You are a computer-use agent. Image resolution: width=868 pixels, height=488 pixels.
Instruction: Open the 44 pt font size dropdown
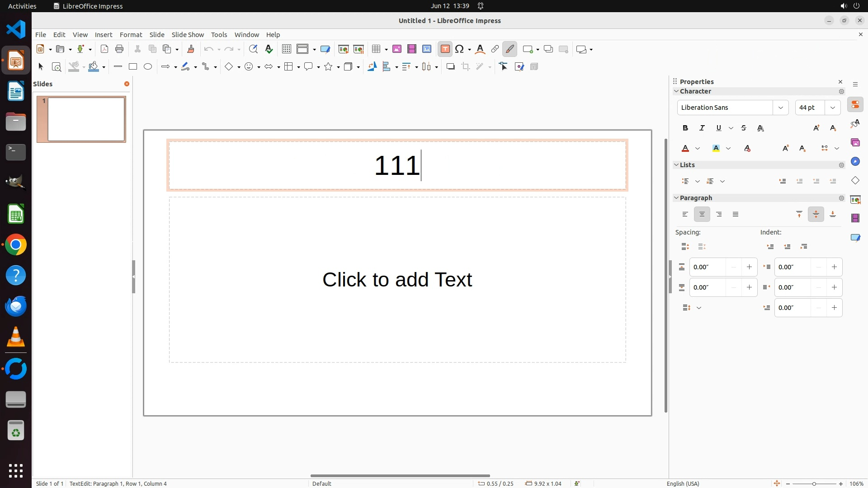click(x=832, y=108)
